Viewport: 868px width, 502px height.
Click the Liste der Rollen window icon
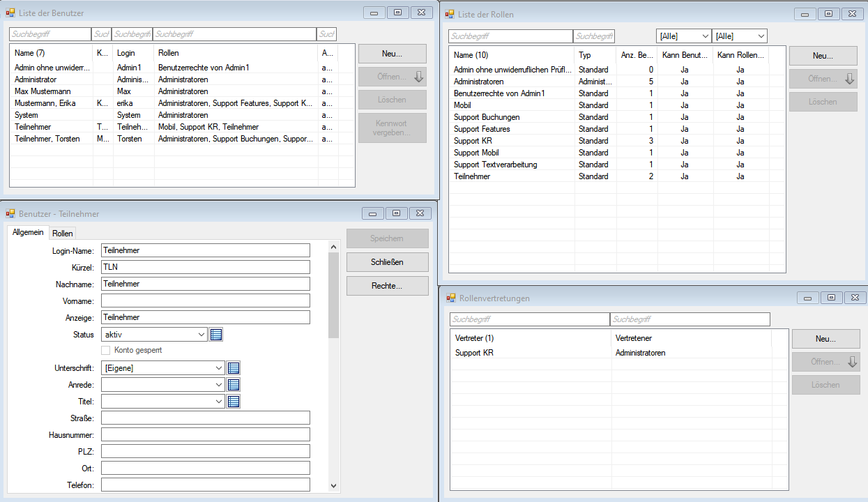pyautogui.click(x=450, y=14)
